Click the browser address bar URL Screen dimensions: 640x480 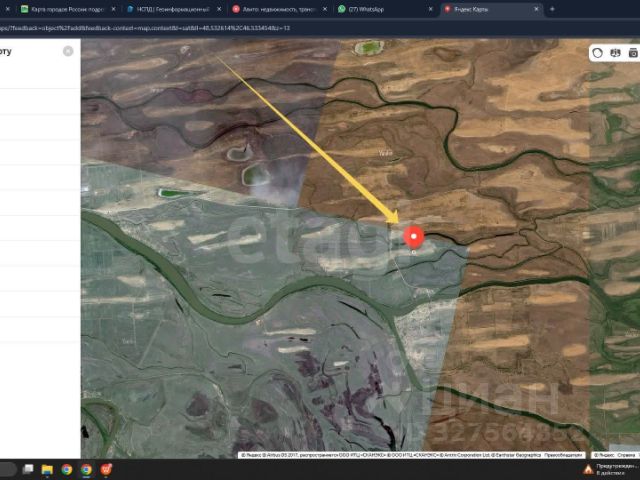(x=145, y=28)
